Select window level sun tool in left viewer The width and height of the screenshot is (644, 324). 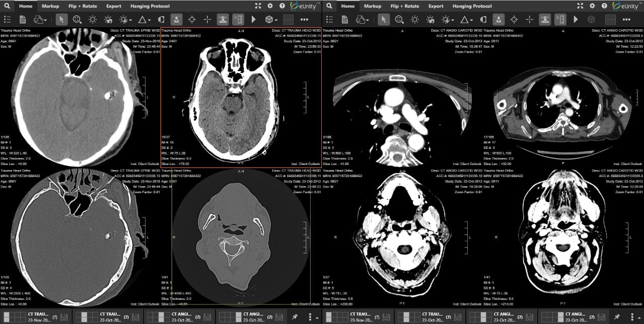(93, 20)
